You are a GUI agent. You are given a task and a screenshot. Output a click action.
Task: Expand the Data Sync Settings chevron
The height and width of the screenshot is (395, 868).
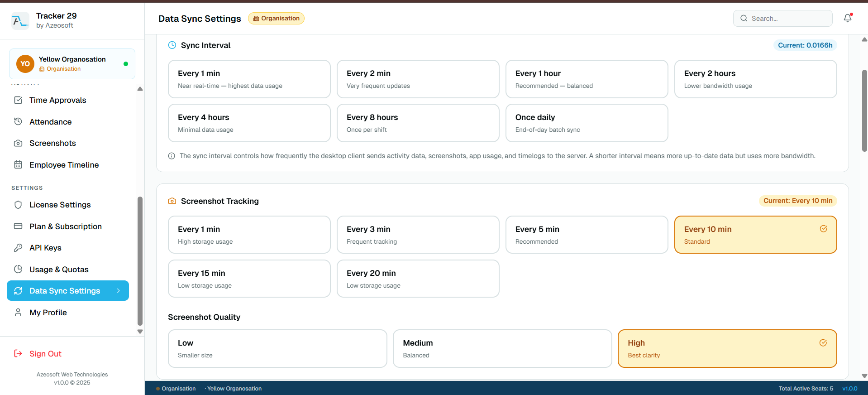tap(119, 291)
